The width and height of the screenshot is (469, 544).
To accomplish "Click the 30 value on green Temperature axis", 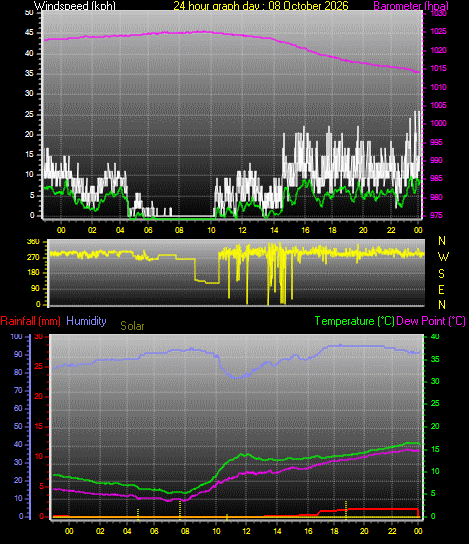I will (x=435, y=381).
